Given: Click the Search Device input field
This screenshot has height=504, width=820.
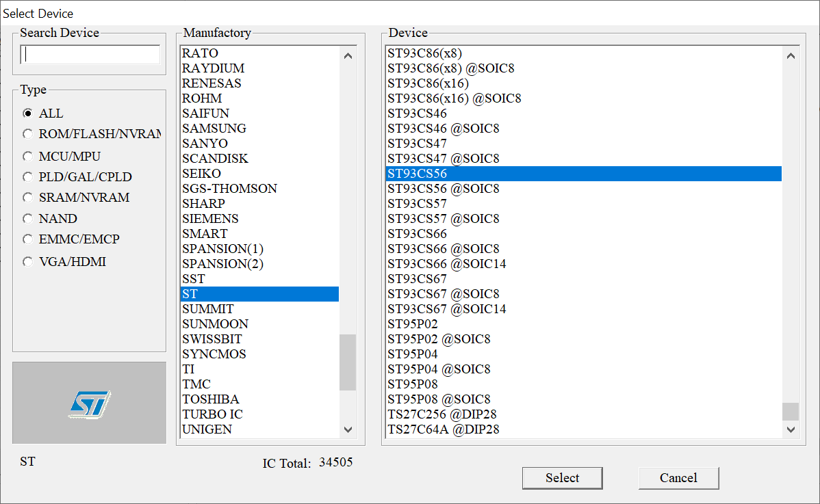Looking at the screenshot, I should 90,54.
